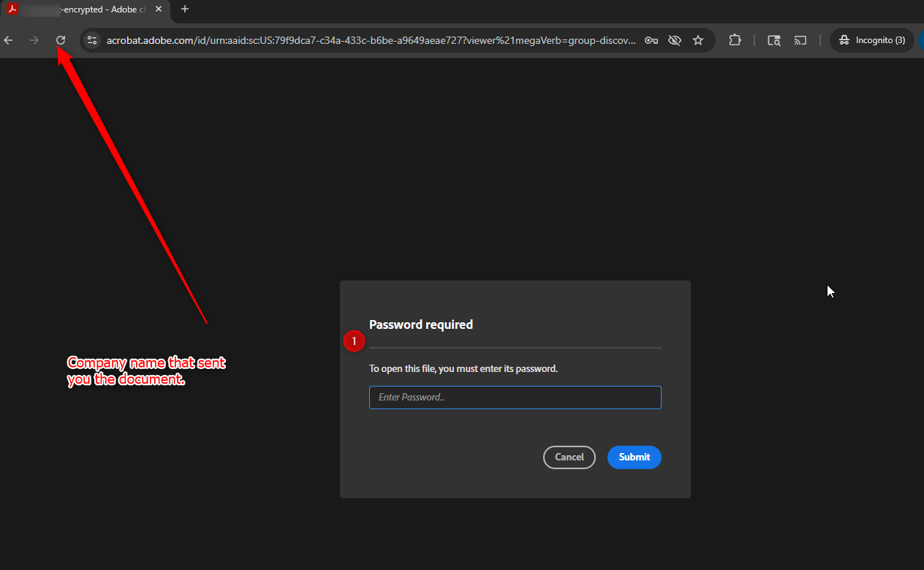Open the view site information icon
The image size is (924, 570).
tap(91, 40)
